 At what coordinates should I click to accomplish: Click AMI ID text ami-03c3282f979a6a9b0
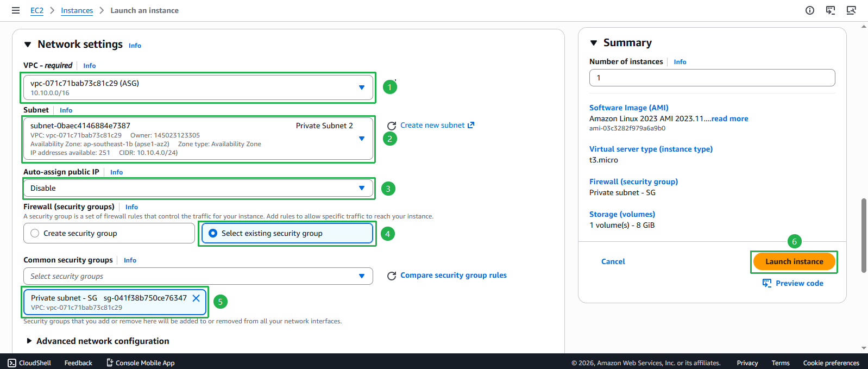pyautogui.click(x=627, y=128)
